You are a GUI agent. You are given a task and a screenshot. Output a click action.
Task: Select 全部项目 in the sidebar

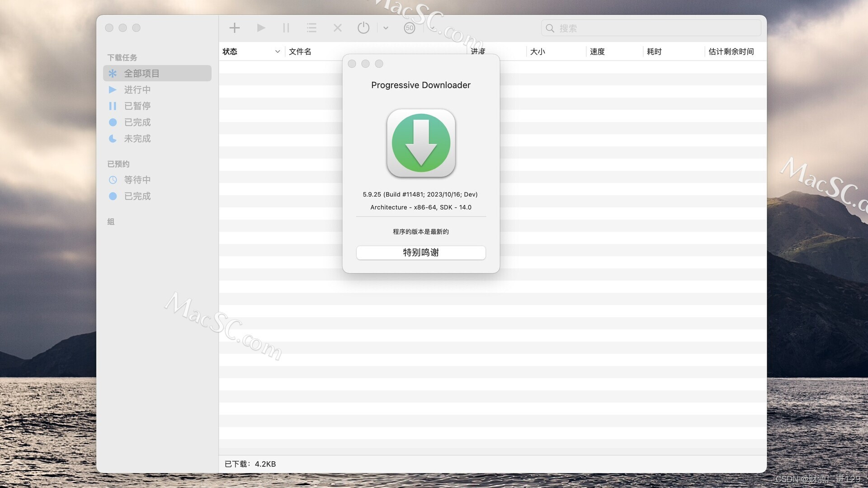[x=157, y=73]
